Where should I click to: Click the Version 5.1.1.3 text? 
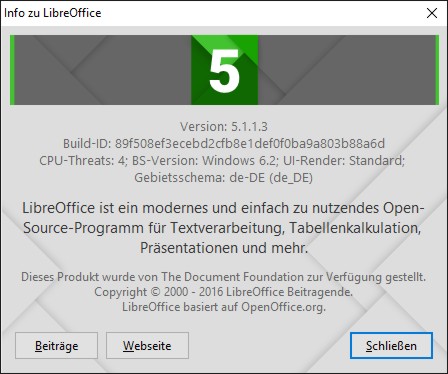(x=224, y=127)
